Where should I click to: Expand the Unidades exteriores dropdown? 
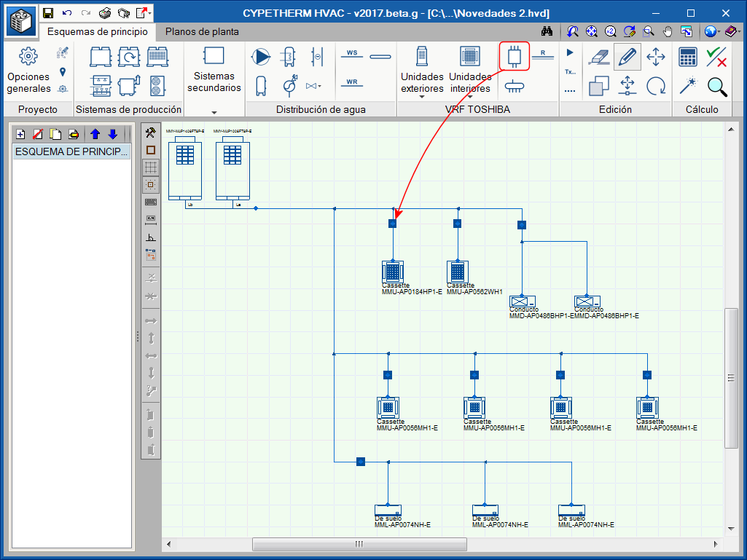422,82
